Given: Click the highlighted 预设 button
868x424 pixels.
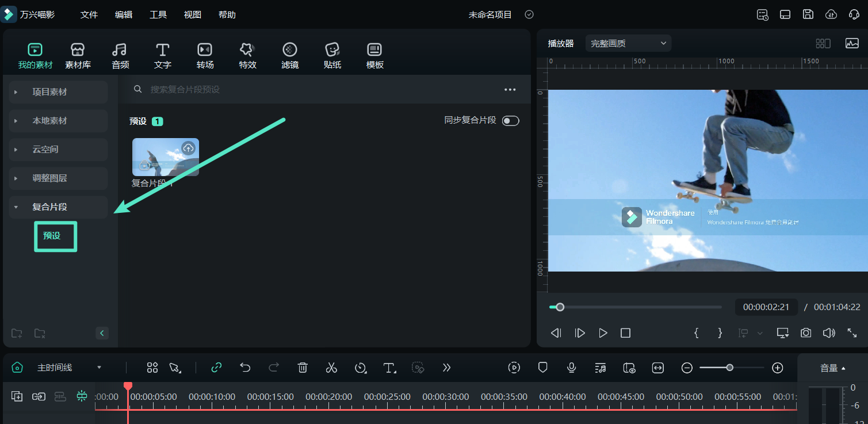Looking at the screenshot, I should click(x=55, y=236).
